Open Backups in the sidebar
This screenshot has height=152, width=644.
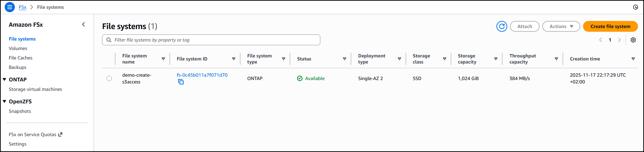coord(18,67)
